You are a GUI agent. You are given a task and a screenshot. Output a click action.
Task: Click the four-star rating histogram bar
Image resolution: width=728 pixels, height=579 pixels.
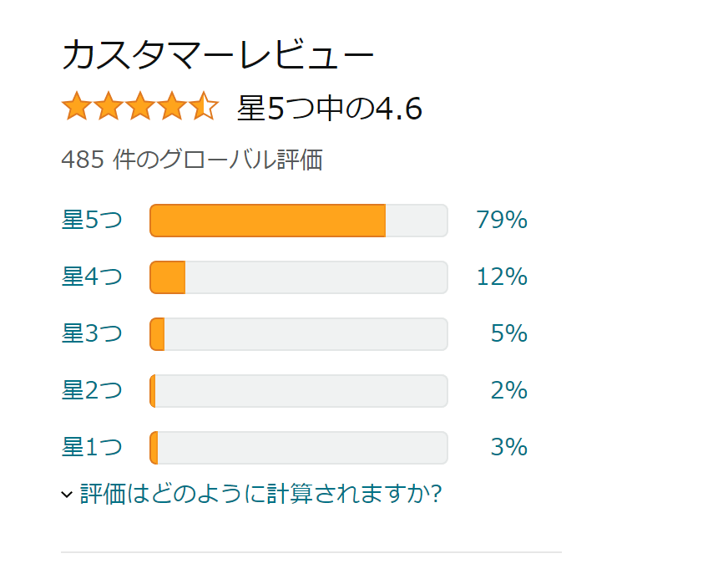299,277
